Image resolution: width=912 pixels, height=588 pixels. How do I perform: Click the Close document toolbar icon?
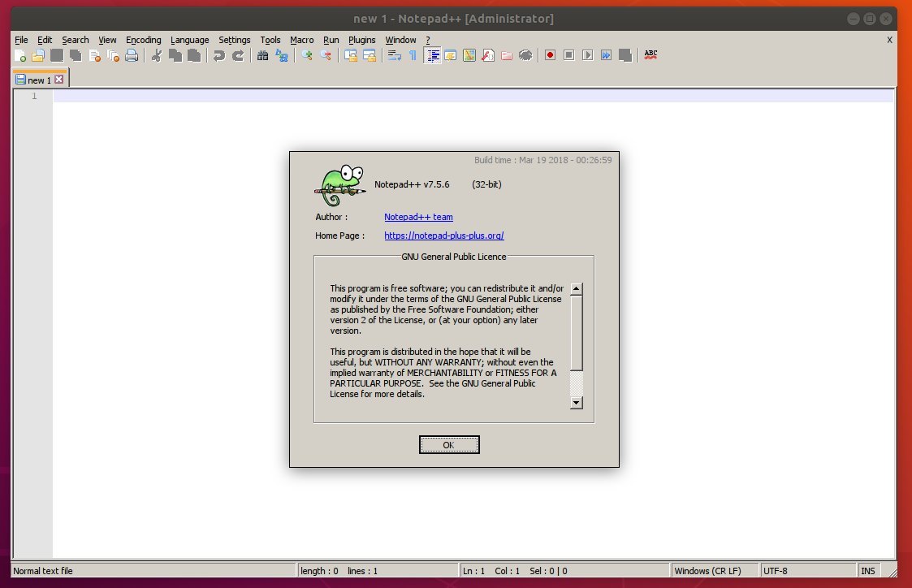point(94,55)
